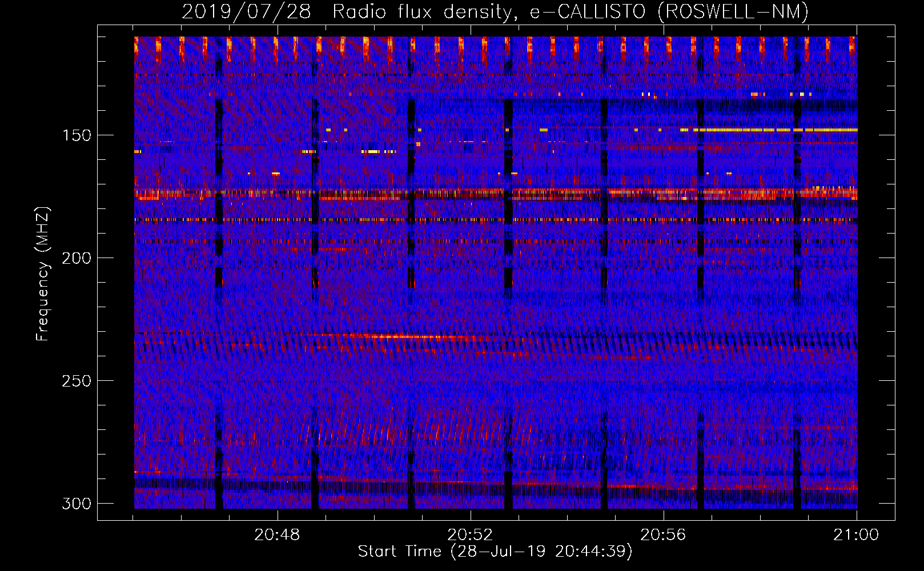Screen dimensions: 924x571
Task: Select the 200 frequency tick label
Action: [x=77, y=258]
